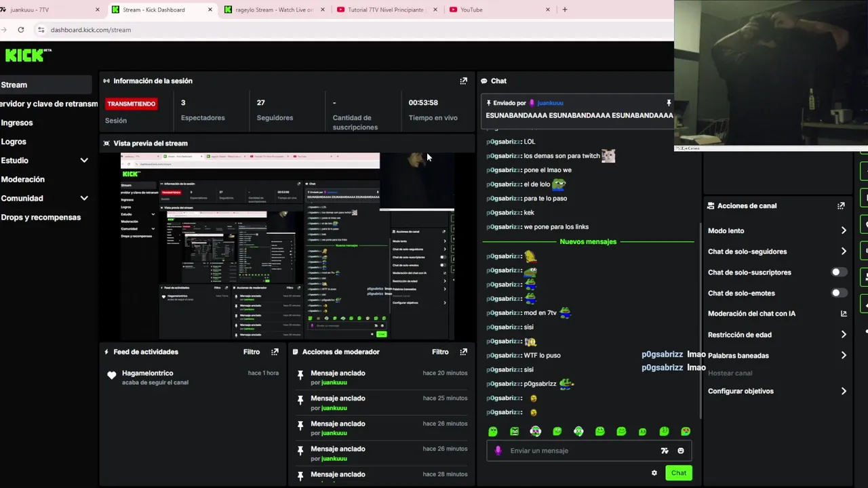
Task: Click the chat bubble icon in the Chat header
Action: (484, 81)
